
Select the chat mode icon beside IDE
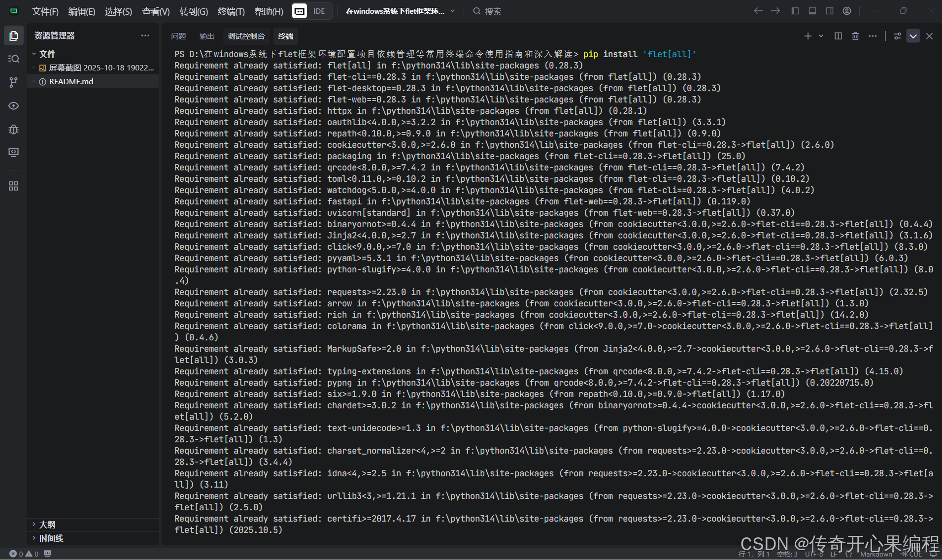(300, 11)
